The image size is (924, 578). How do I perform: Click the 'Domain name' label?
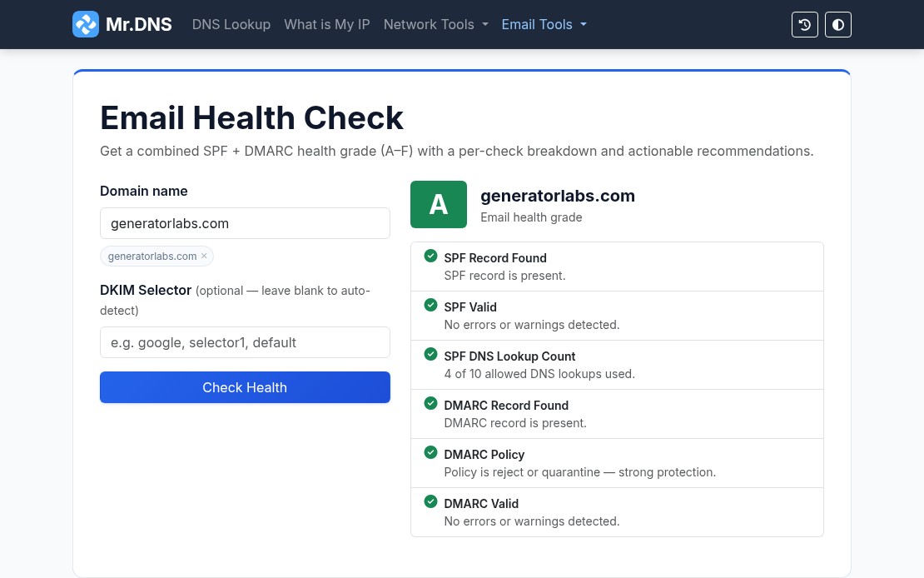tap(144, 191)
